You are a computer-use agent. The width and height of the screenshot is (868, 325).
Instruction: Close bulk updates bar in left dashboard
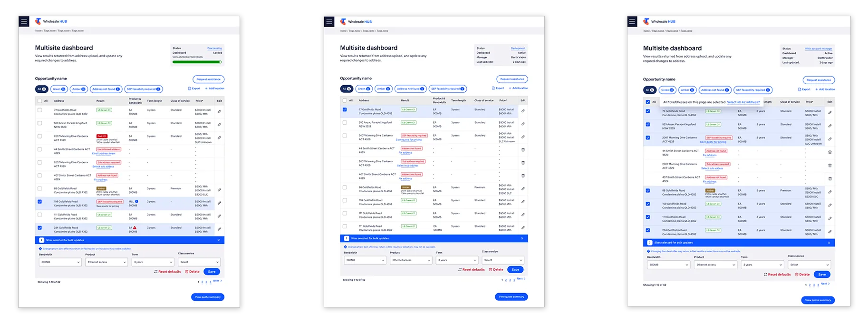219,240
